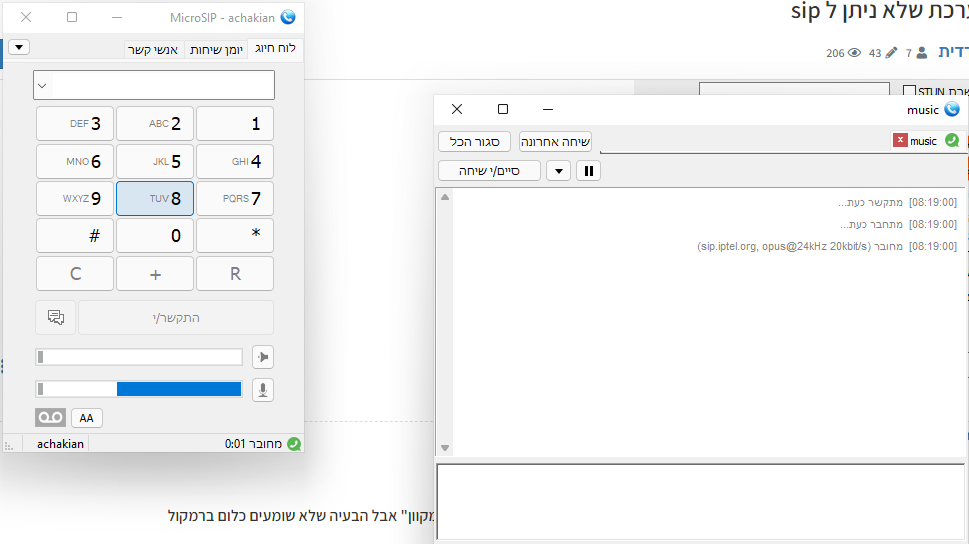Expand the dial number combo box dropdown
Screen dimensions: 969x544
tap(42, 85)
